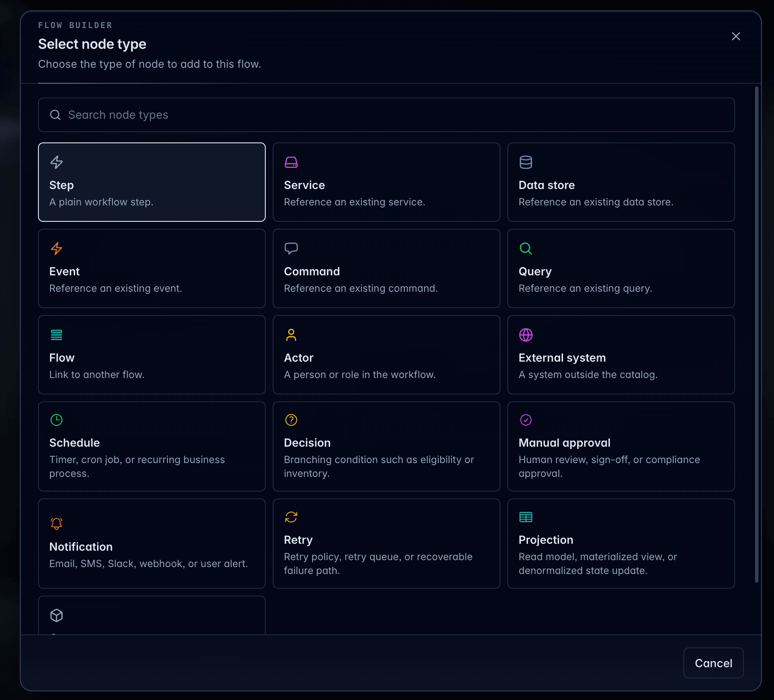This screenshot has height=700, width=774.
Task: Click 'A system outside the catalog.' text
Action: click(x=588, y=375)
